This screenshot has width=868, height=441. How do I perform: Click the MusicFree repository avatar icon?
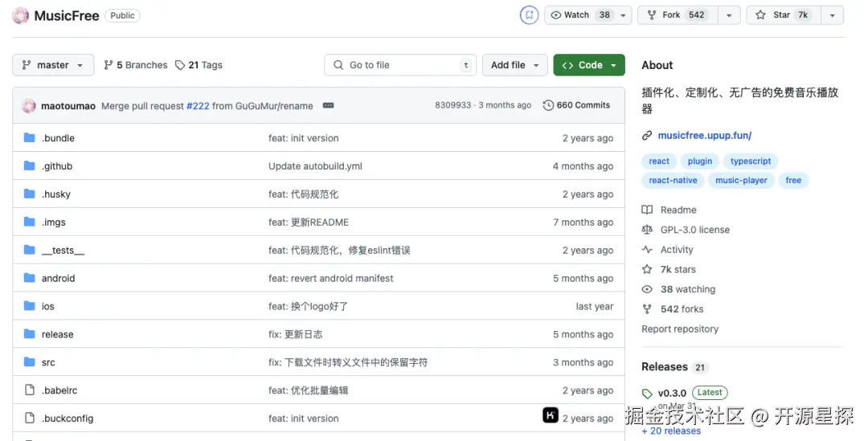click(x=20, y=15)
